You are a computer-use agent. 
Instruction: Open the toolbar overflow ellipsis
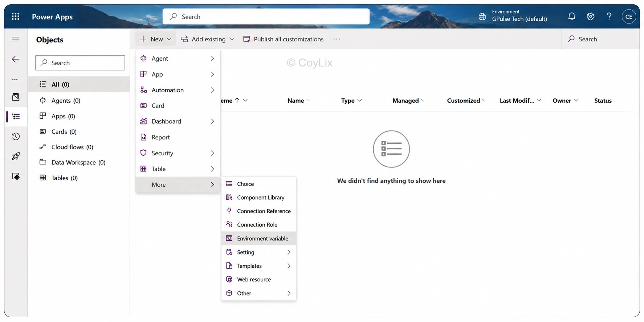337,39
